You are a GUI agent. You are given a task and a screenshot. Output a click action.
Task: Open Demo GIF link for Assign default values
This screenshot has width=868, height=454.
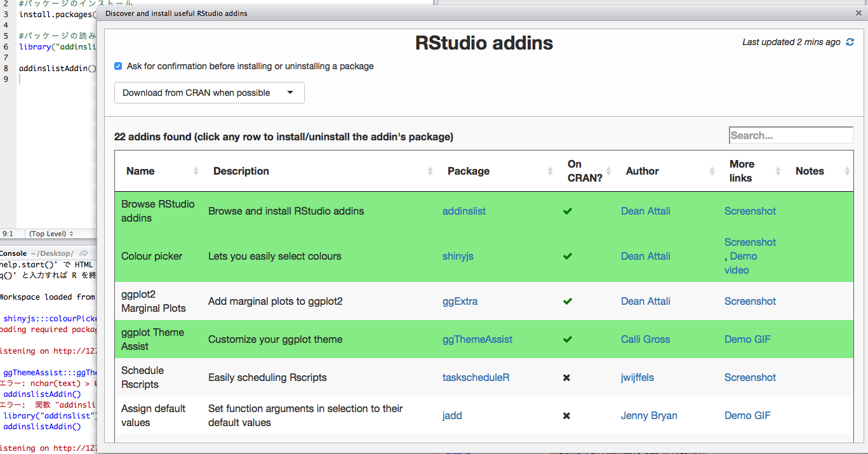(x=747, y=415)
